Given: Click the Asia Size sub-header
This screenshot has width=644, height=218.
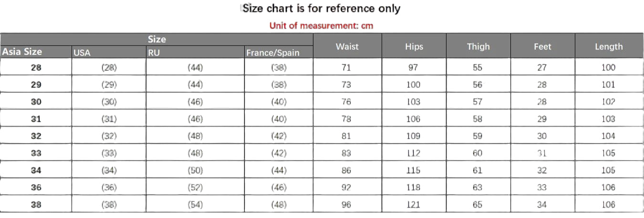Looking at the screenshot, I should coord(22,52).
